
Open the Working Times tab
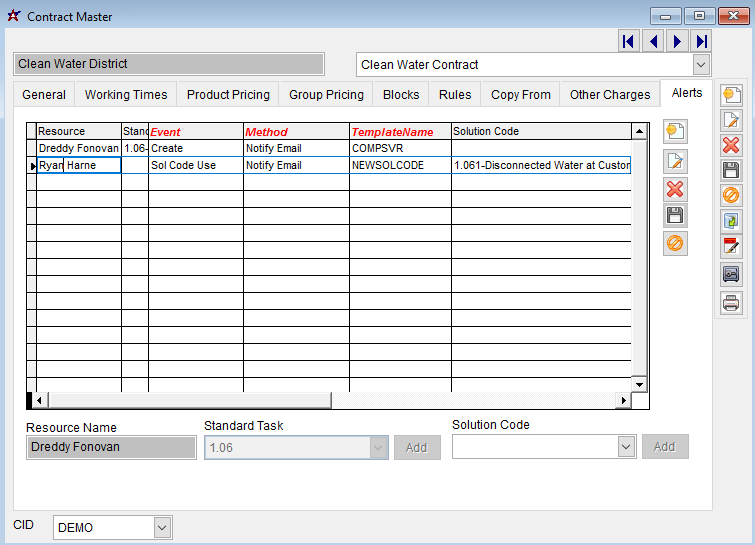(126, 95)
